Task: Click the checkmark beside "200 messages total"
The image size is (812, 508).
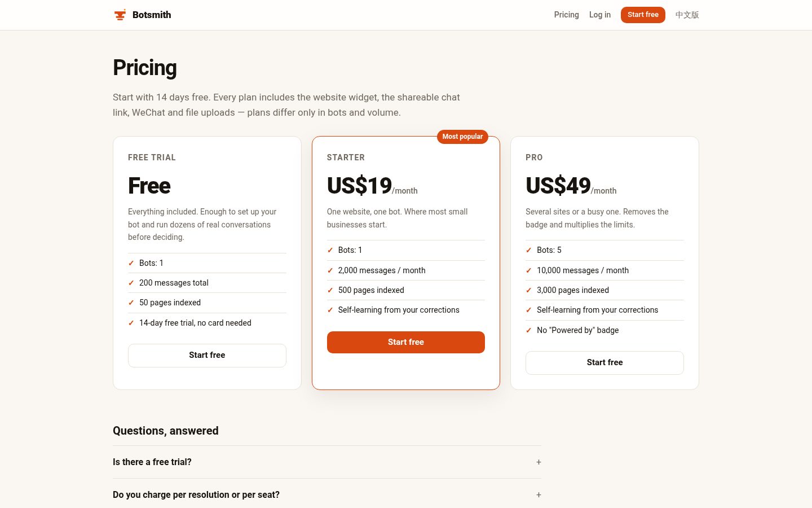Action: click(131, 283)
